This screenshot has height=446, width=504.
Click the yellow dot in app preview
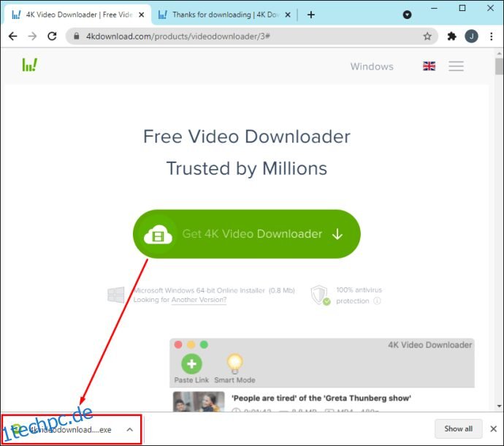click(x=191, y=345)
